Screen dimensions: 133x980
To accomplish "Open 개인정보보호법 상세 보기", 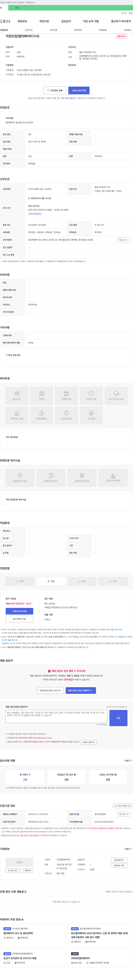I will click(50, 690).
